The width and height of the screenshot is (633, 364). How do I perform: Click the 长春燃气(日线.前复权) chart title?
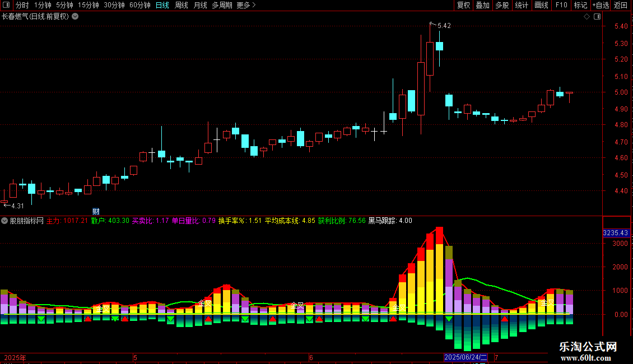35,17
